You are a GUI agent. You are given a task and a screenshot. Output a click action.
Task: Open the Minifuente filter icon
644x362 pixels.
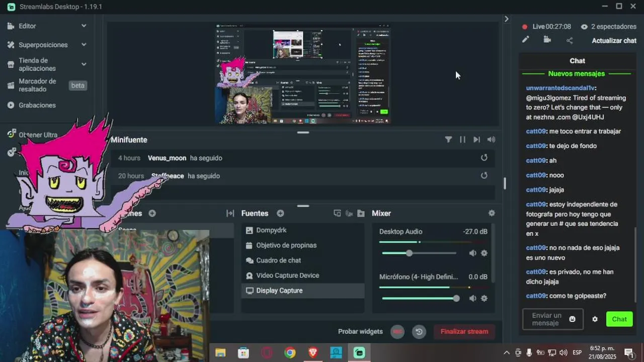(x=448, y=140)
